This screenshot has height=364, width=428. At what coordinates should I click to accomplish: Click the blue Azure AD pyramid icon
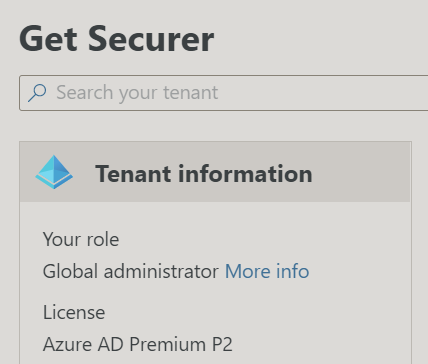(x=54, y=172)
